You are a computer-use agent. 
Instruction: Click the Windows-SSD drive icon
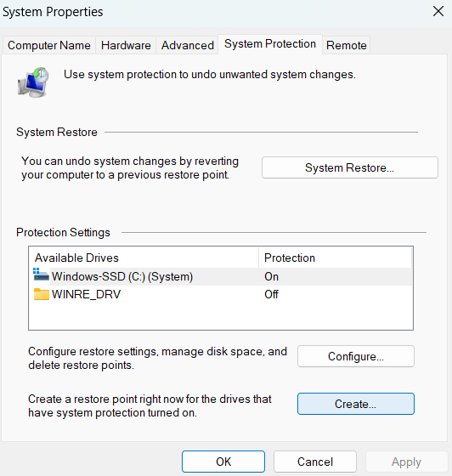tap(41, 275)
